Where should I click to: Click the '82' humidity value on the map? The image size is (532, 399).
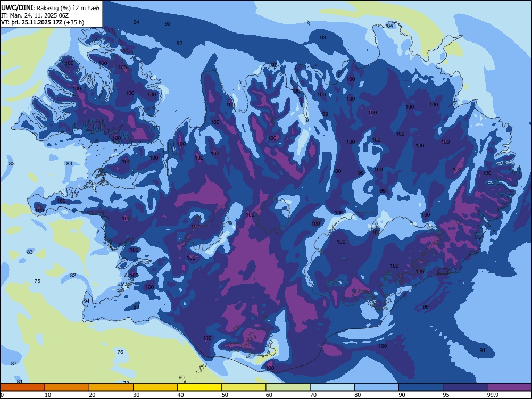(x=73, y=276)
